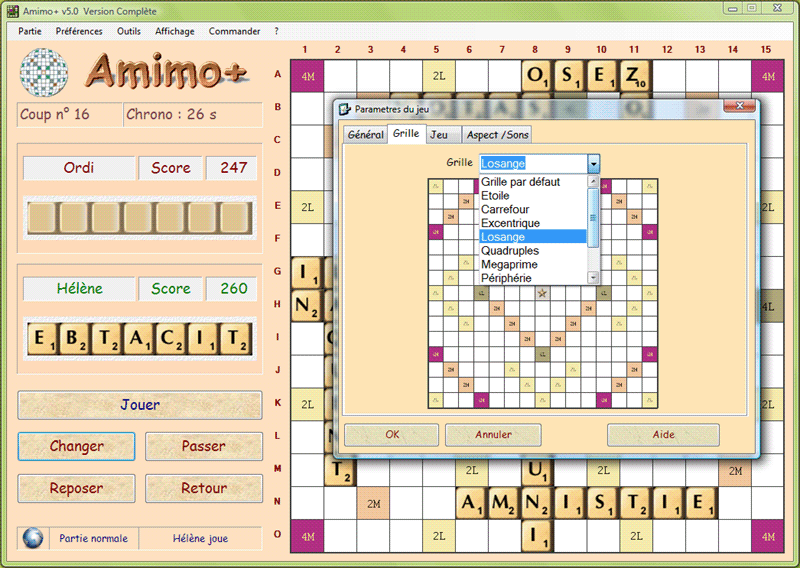Viewport: 800px width, 568px height.
Task: Click the Amimo+ title bar app icon
Action: [13, 11]
